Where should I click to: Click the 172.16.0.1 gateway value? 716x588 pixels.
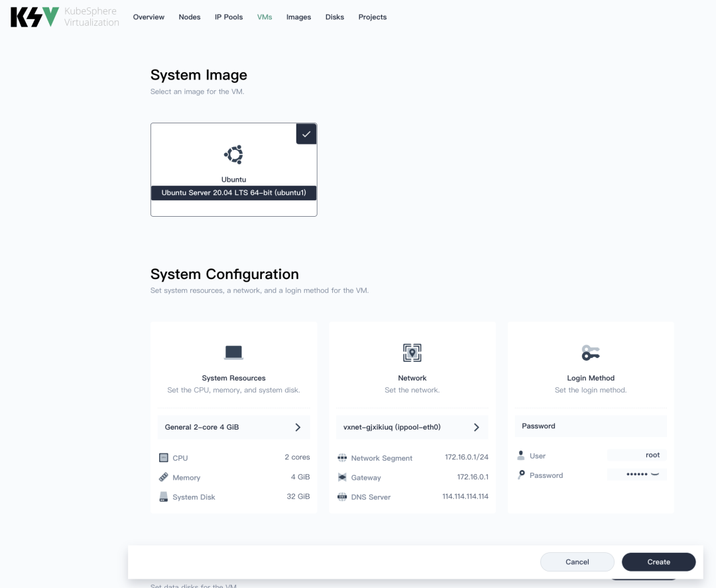pos(473,477)
